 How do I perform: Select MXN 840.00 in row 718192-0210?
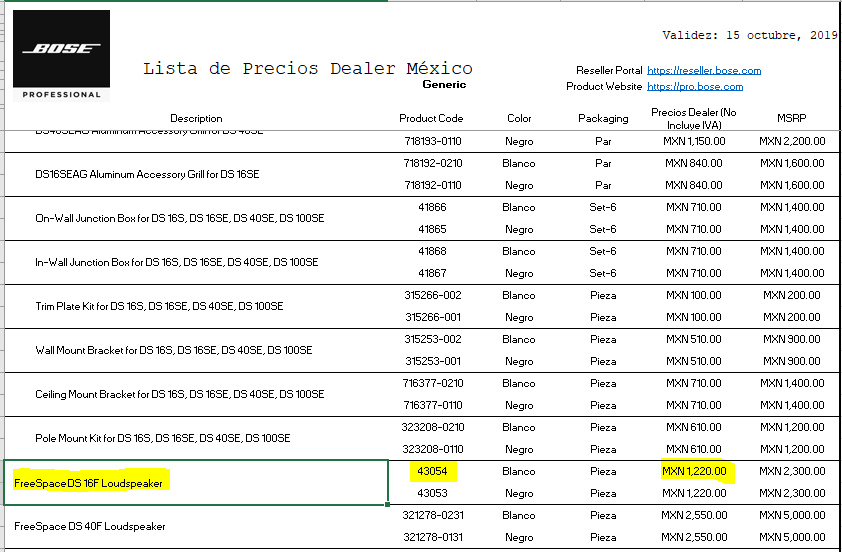[x=694, y=163]
